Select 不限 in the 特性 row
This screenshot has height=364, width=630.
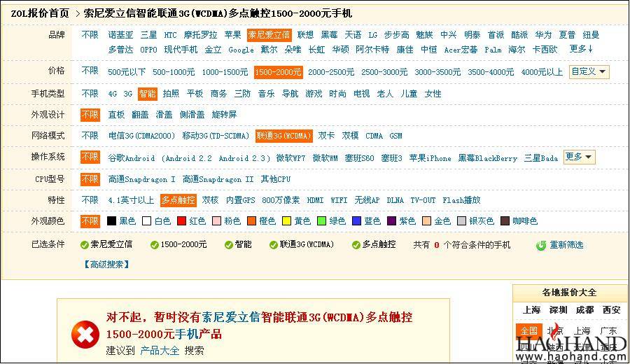(90, 200)
